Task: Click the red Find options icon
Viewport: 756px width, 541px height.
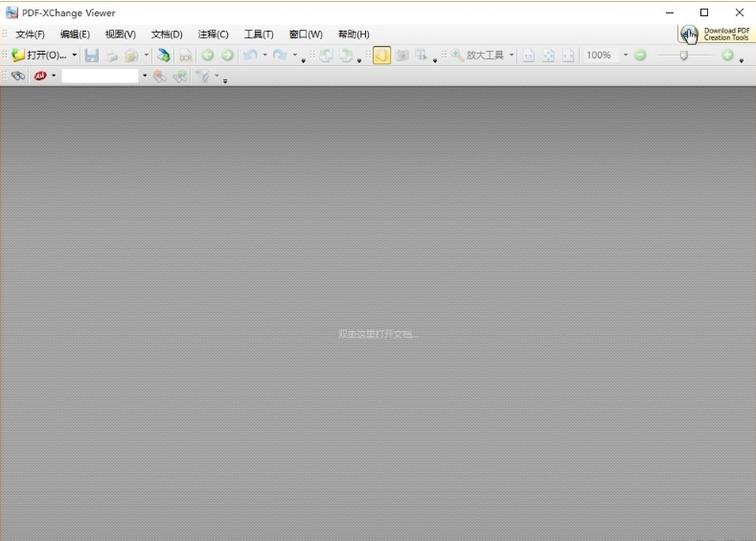Action: coord(40,76)
